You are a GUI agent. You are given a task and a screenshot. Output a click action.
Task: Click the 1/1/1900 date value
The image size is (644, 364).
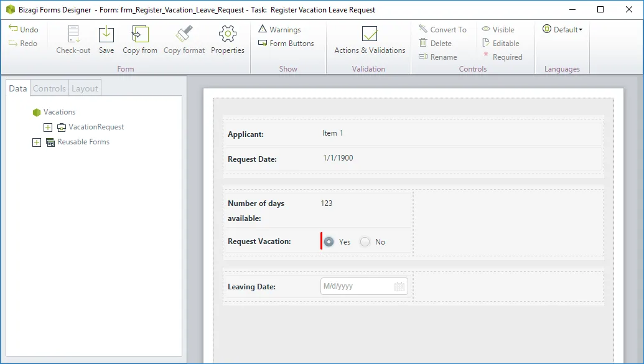[338, 158]
